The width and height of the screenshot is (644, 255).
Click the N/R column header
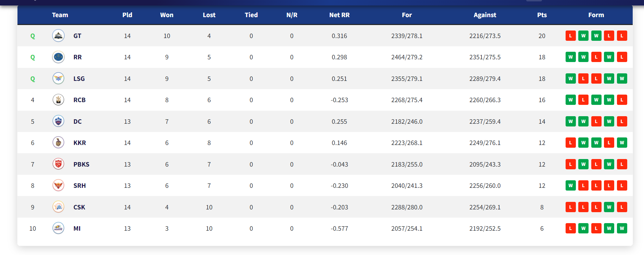pyautogui.click(x=292, y=15)
